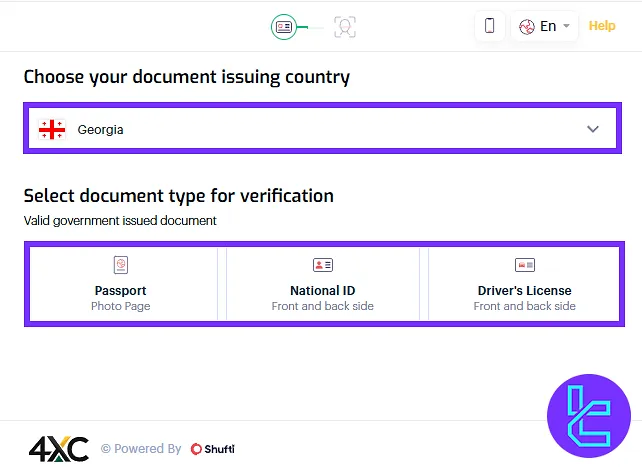Viewport: 642px width, 467px height.
Task: Open the En language dropdown arrow
Action: coord(566,26)
